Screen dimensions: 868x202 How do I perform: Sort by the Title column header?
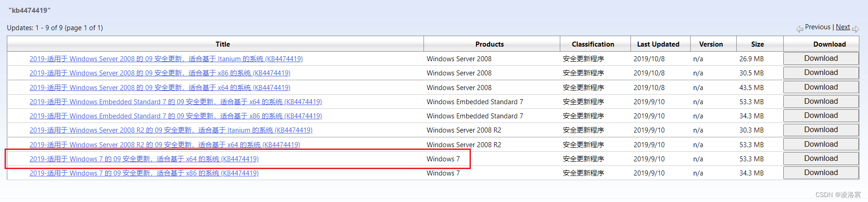click(222, 44)
